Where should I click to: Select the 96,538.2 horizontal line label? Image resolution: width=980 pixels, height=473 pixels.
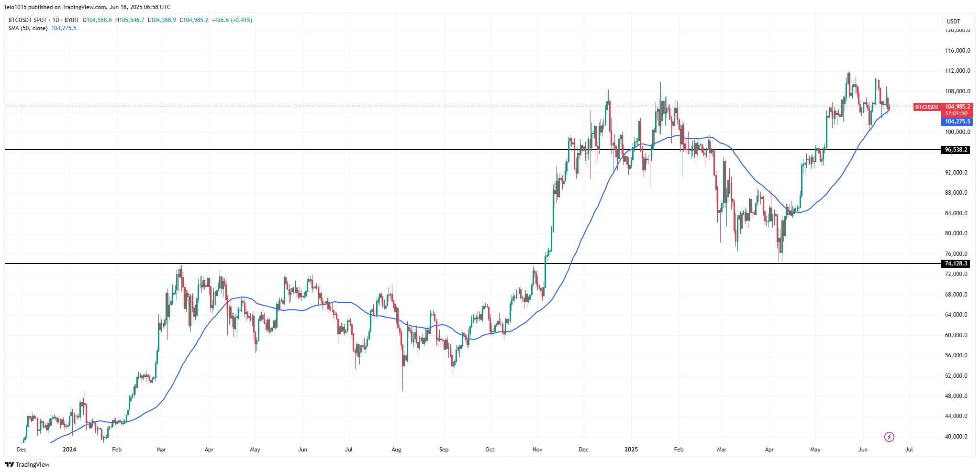click(x=956, y=150)
